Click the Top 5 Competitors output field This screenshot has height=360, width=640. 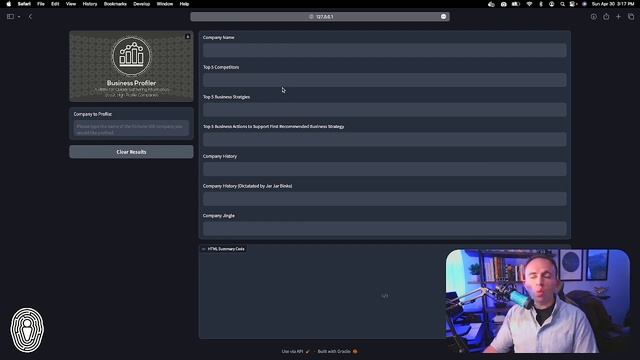[x=384, y=80]
